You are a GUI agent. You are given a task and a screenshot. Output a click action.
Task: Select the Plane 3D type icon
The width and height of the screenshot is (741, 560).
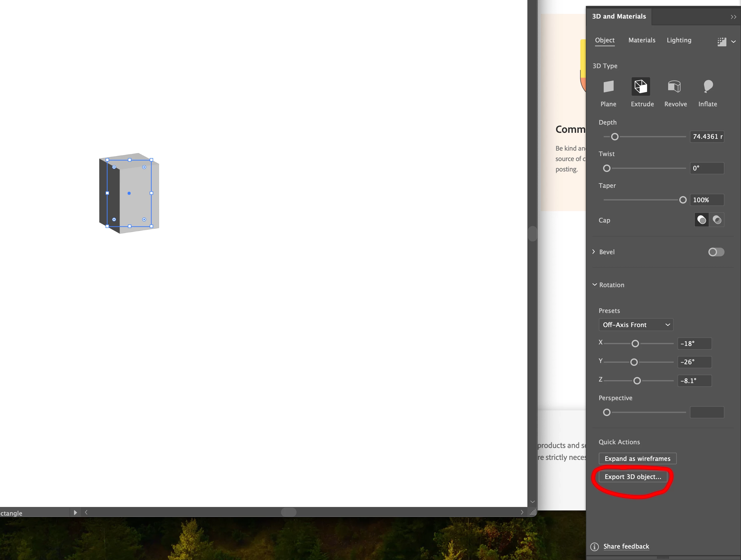coord(608,87)
